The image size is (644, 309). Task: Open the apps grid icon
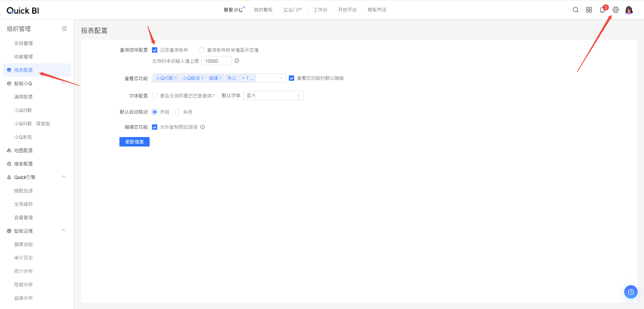pyautogui.click(x=589, y=10)
